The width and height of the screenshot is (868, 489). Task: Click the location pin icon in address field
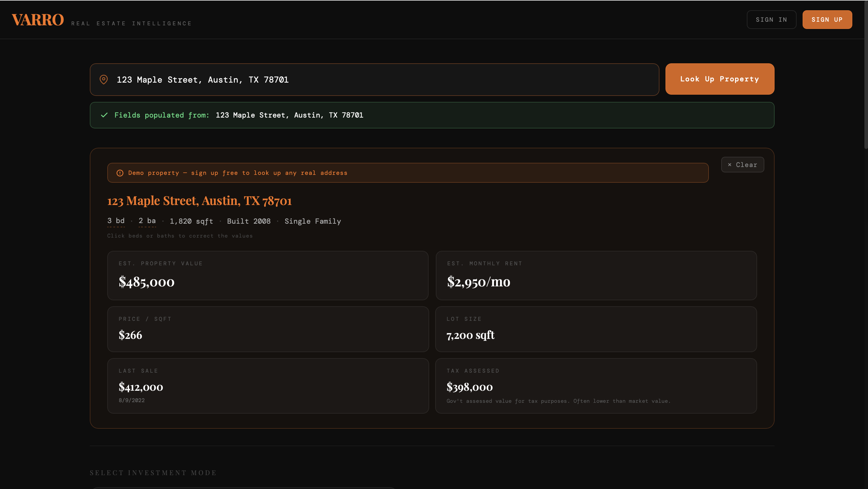coord(103,80)
